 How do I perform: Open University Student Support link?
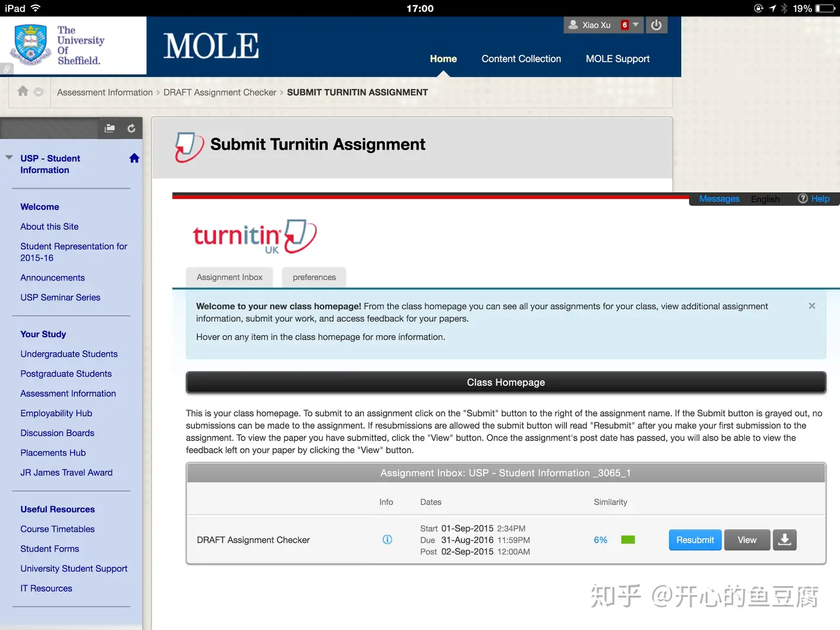tap(73, 569)
